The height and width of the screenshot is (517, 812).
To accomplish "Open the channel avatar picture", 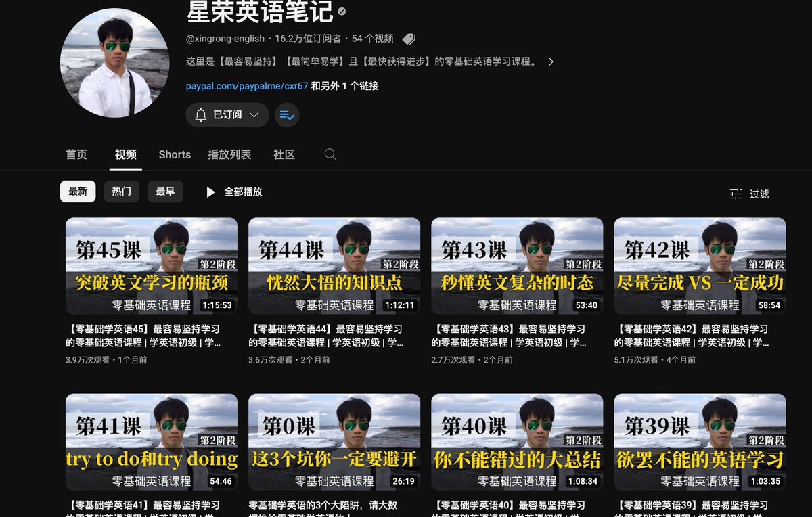I will coord(114,63).
